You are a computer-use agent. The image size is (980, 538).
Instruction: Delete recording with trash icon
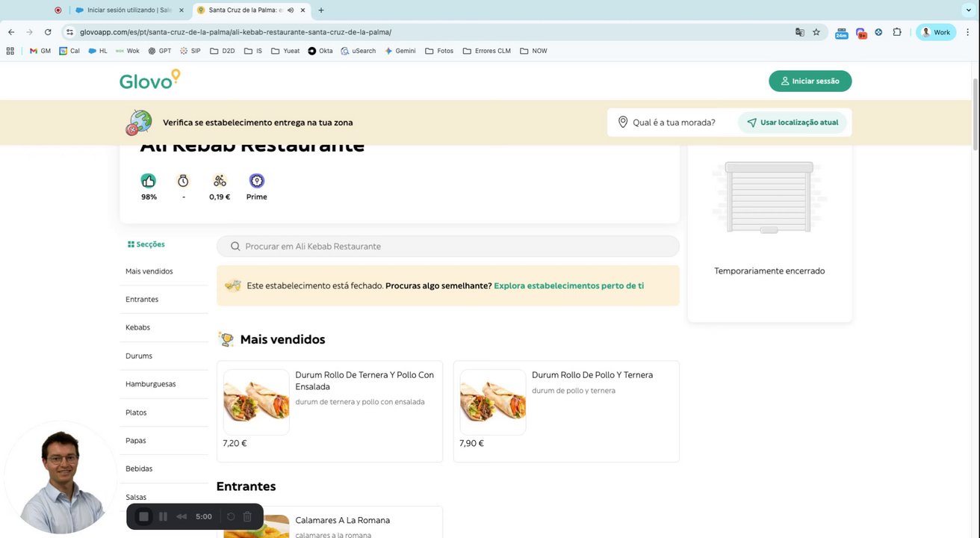[247, 516]
